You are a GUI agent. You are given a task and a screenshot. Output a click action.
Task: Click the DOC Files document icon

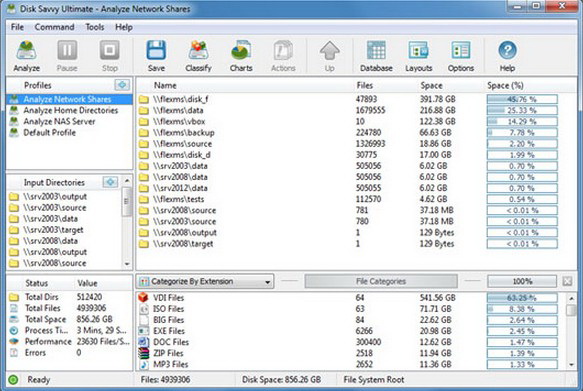(x=143, y=342)
